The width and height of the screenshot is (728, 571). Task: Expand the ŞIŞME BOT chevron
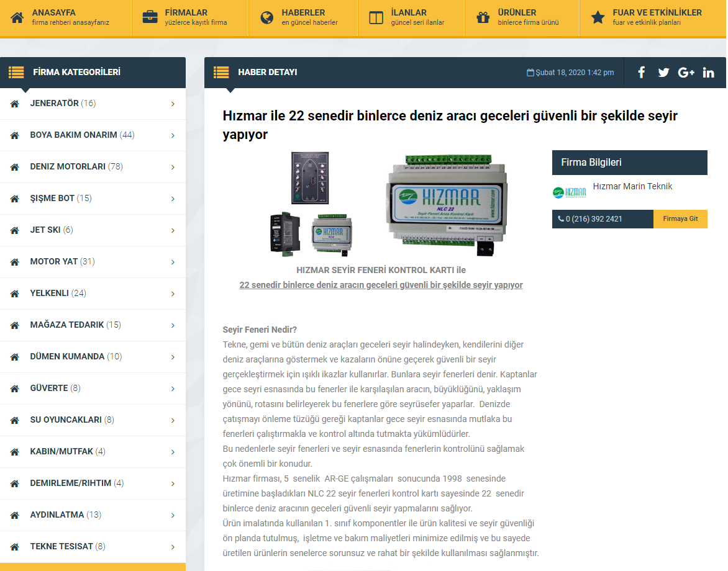(173, 199)
